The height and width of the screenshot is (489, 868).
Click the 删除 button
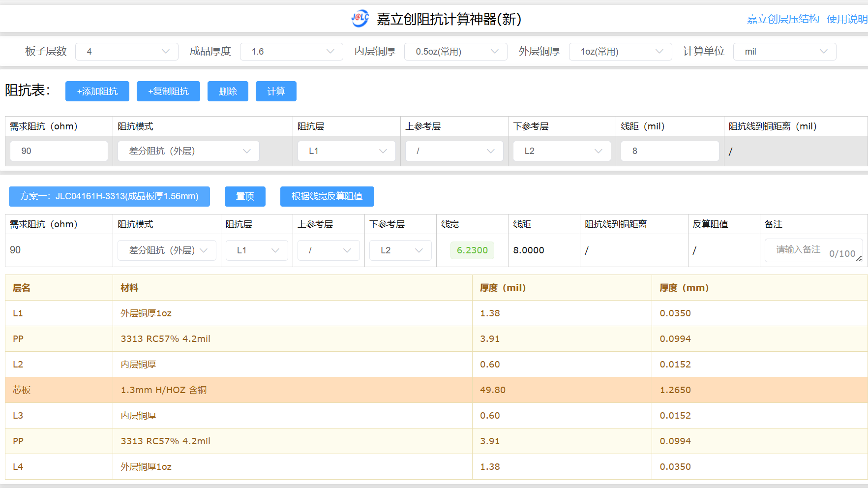(228, 92)
